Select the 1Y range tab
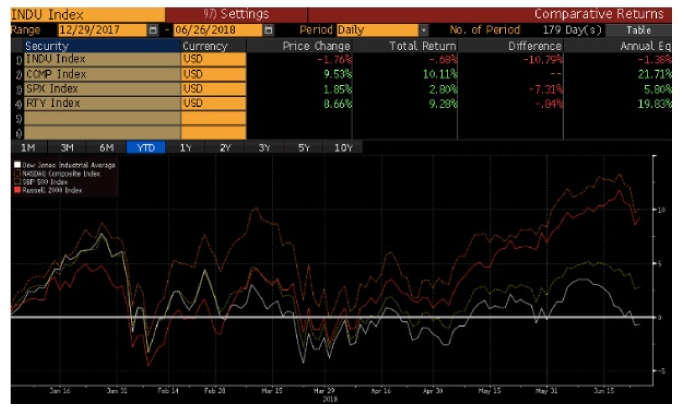 185,148
